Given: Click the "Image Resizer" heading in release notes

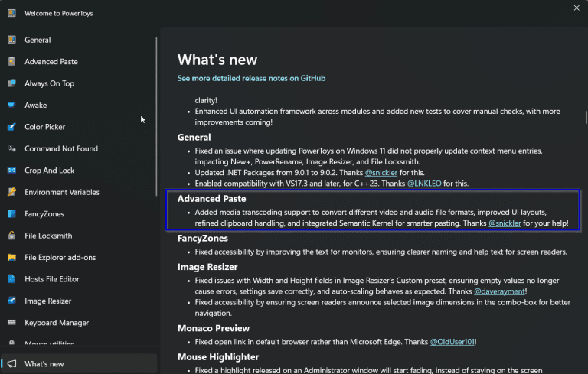Looking at the screenshot, I should pyautogui.click(x=207, y=267).
